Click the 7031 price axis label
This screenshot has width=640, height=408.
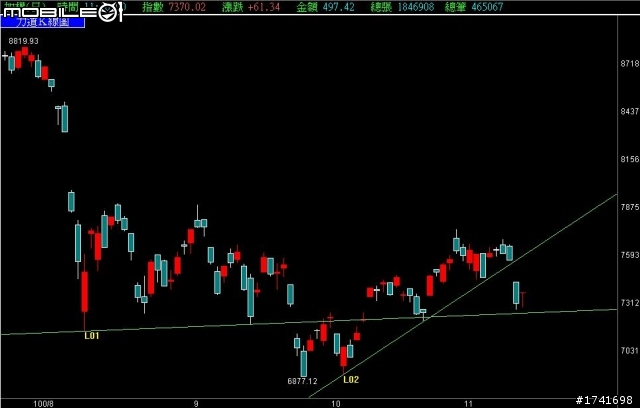coord(630,350)
